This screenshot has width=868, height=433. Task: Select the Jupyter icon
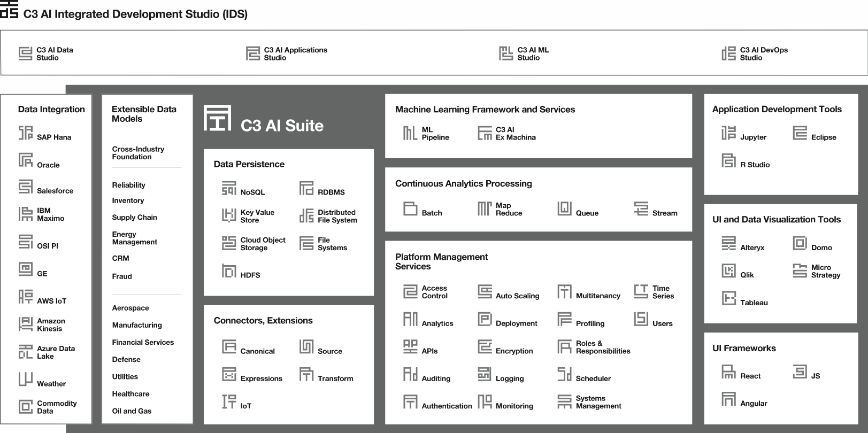tap(728, 133)
